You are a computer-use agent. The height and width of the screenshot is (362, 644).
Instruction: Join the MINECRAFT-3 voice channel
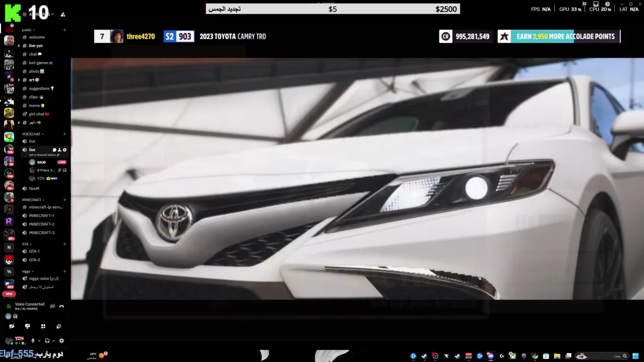(x=41, y=233)
